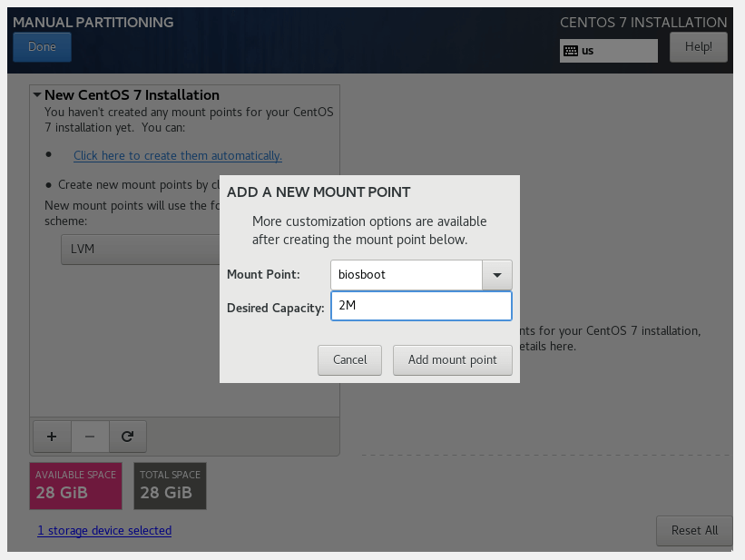745x560 pixels.
Task: Click the plus icon to add mount point
Action: (x=52, y=437)
